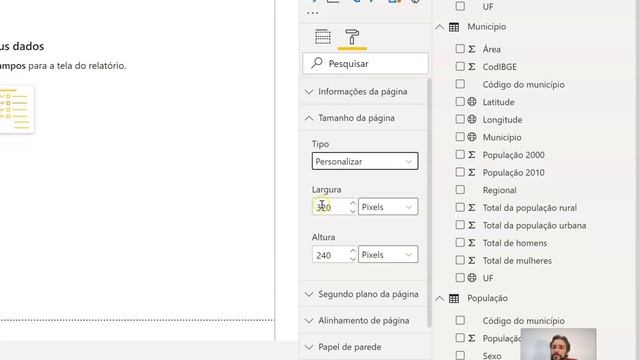Click the sigma icon beside População 2010

[472, 172]
